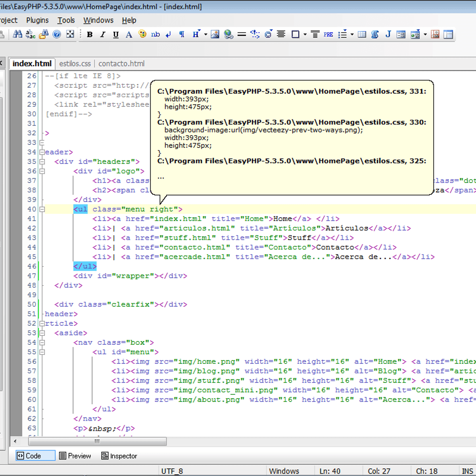
Task: Open the list icon dropdown arrow
Action: point(352,35)
